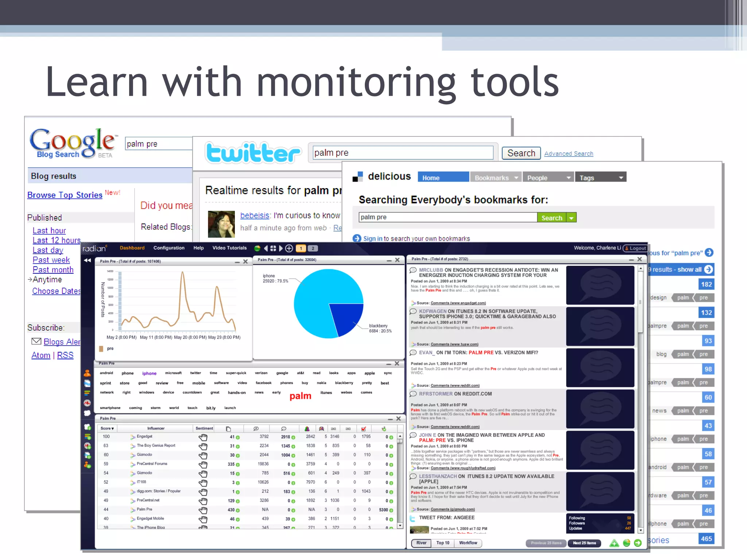
Task: Select the Top 10 view tab
Action: [443, 543]
